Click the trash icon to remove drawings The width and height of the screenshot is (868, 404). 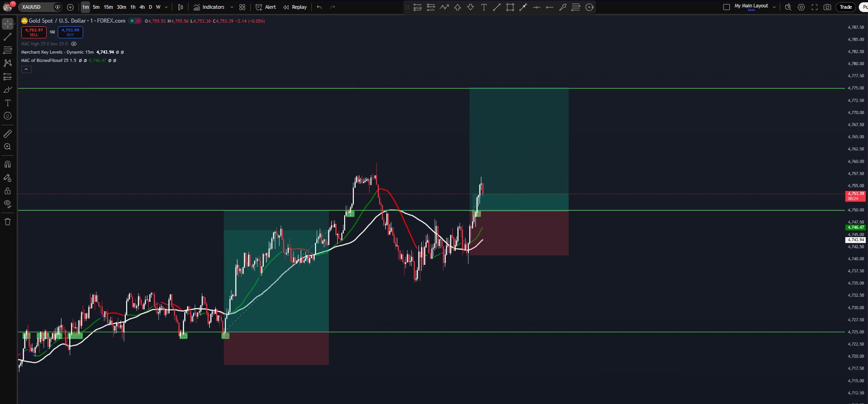click(7, 222)
